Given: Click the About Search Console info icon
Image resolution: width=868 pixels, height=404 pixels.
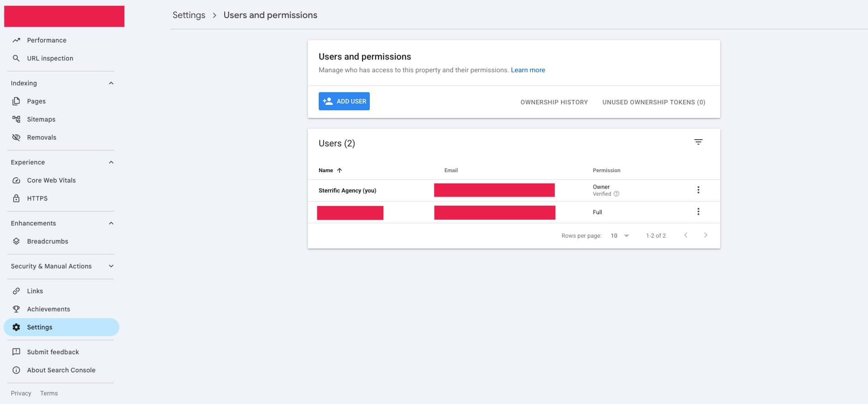Looking at the screenshot, I should (x=16, y=370).
